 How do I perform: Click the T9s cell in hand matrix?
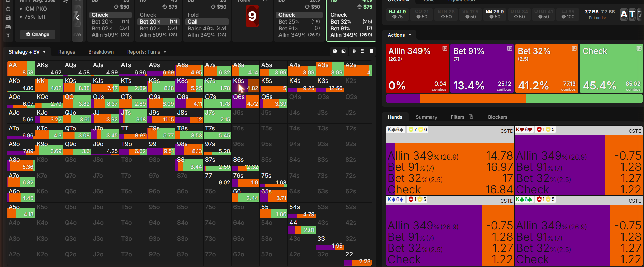coord(161,132)
